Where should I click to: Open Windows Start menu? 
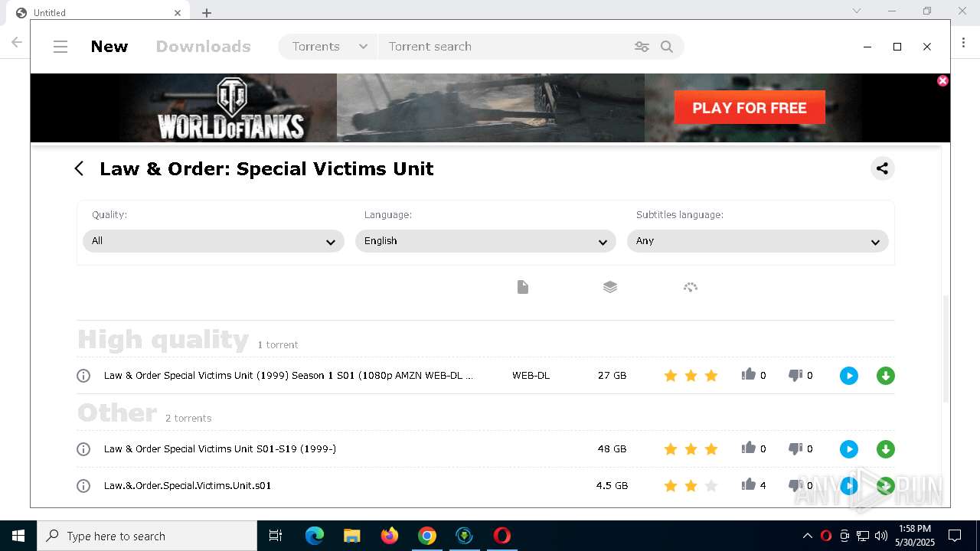point(18,536)
